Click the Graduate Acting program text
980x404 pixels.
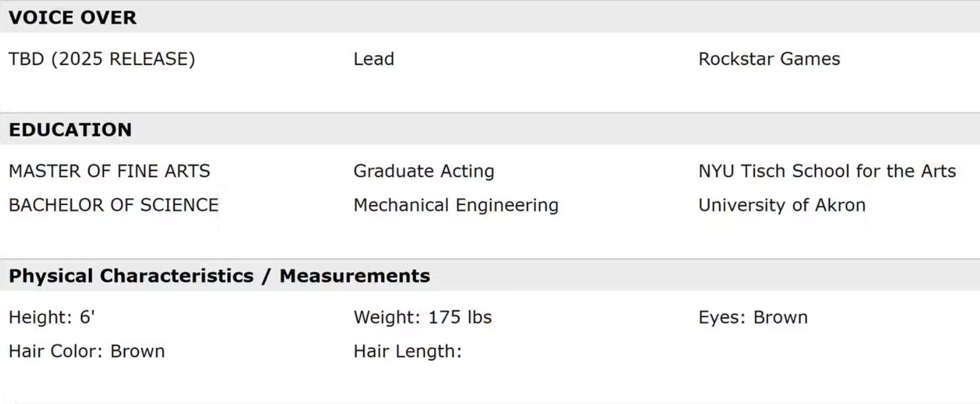tap(424, 171)
